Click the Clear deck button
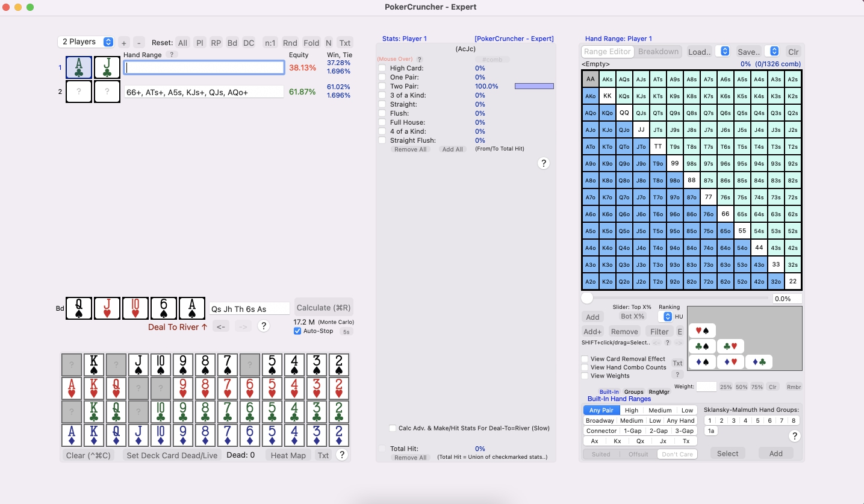 point(89,455)
